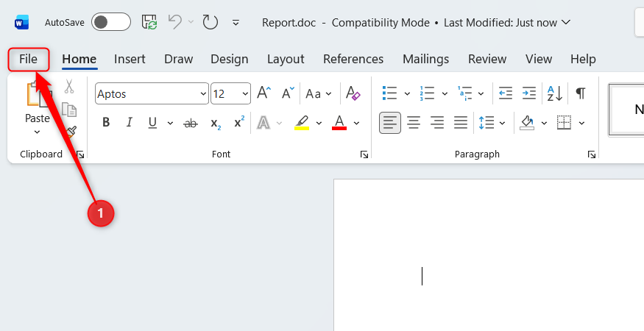Open the highlight color dropdown arrow
This screenshot has width=644, height=331.
click(319, 123)
